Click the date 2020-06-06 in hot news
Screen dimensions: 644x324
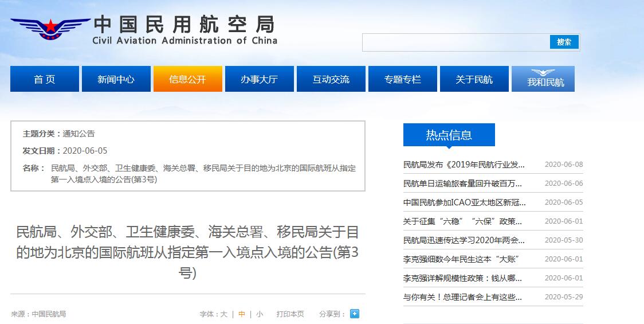coord(564,184)
